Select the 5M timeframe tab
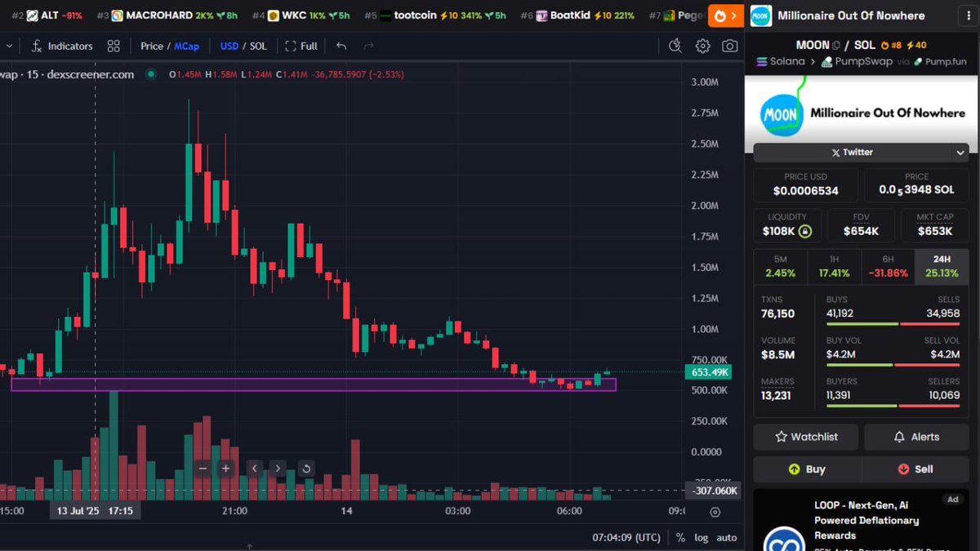The image size is (980, 551). (x=780, y=266)
